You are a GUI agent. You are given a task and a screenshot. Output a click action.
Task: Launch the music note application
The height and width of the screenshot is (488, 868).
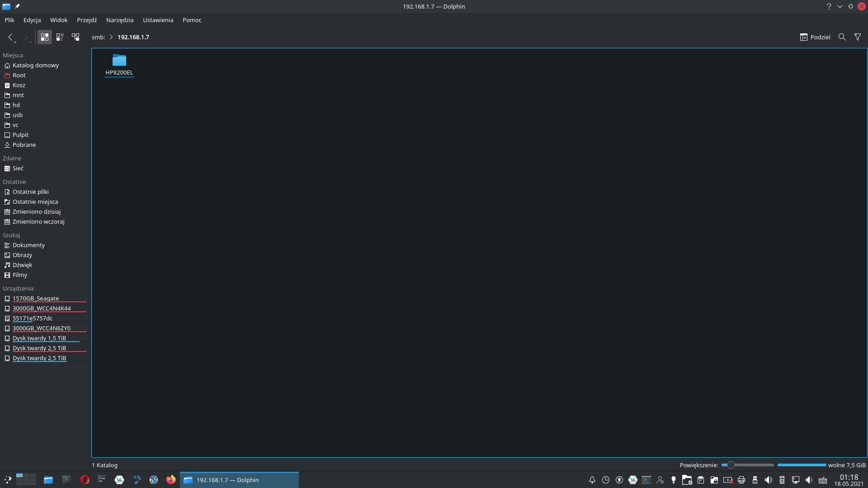coord(137,480)
